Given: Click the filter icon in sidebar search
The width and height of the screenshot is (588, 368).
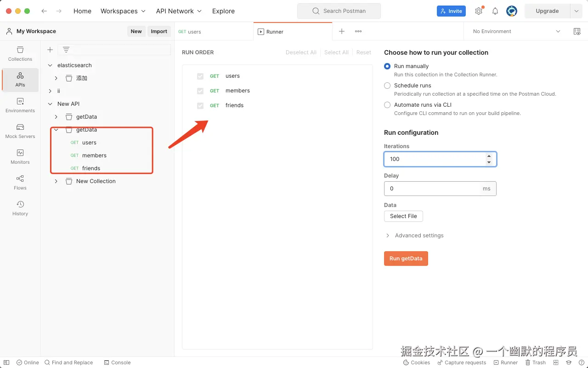Looking at the screenshot, I should click(x=66, y=50).
